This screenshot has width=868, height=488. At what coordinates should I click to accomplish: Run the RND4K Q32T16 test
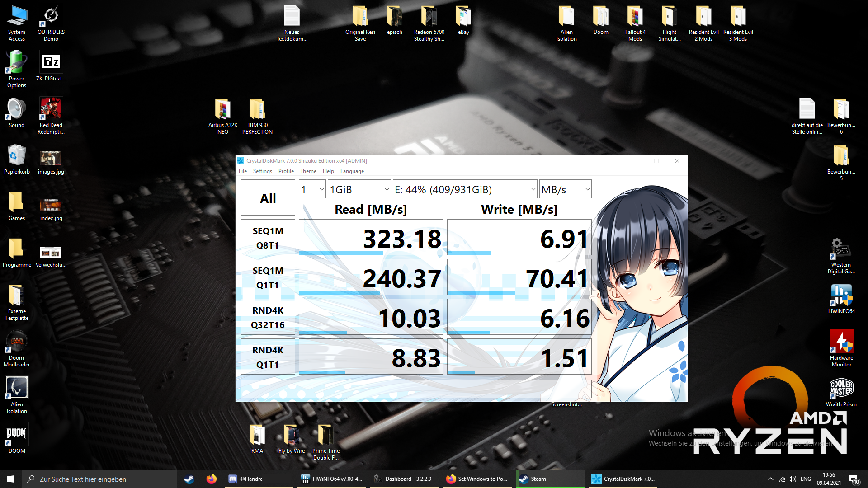tap(268, 317)
